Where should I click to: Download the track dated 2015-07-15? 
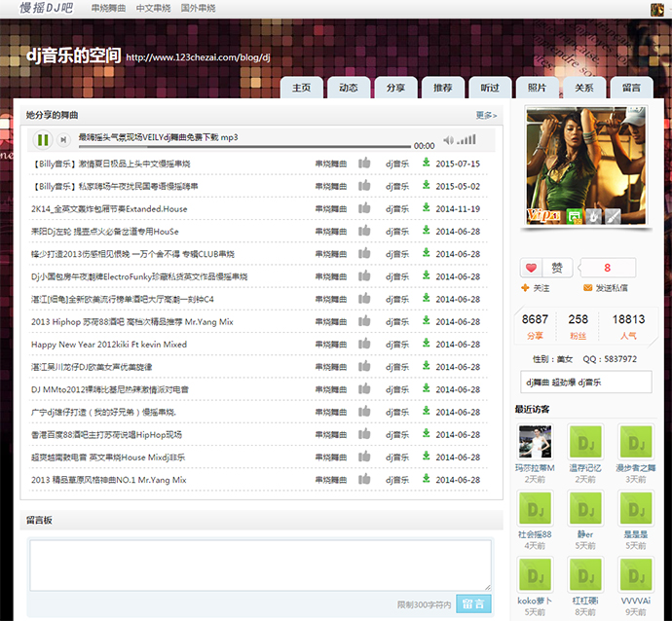pyautogui.click(x=426, y=163)
